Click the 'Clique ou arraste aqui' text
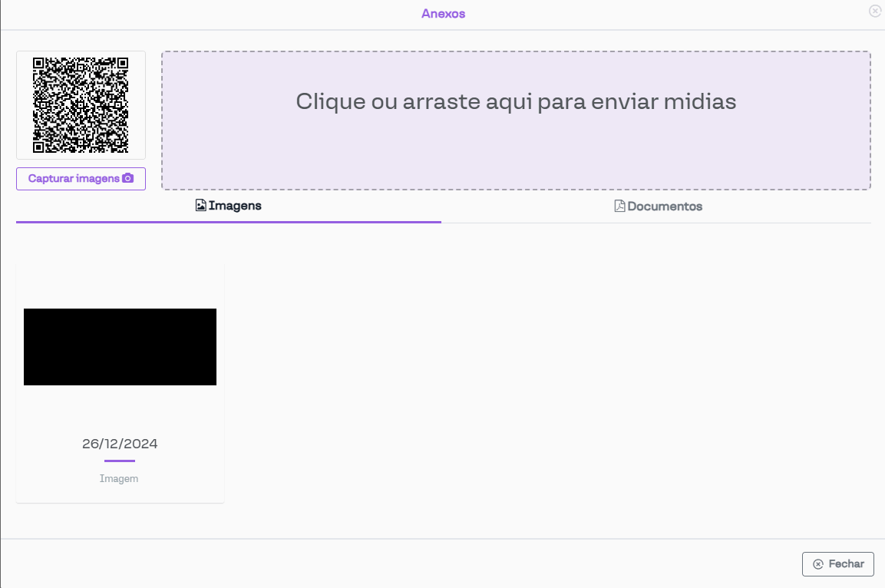This screenshot has width=885, height=588. tap(516, 101)
